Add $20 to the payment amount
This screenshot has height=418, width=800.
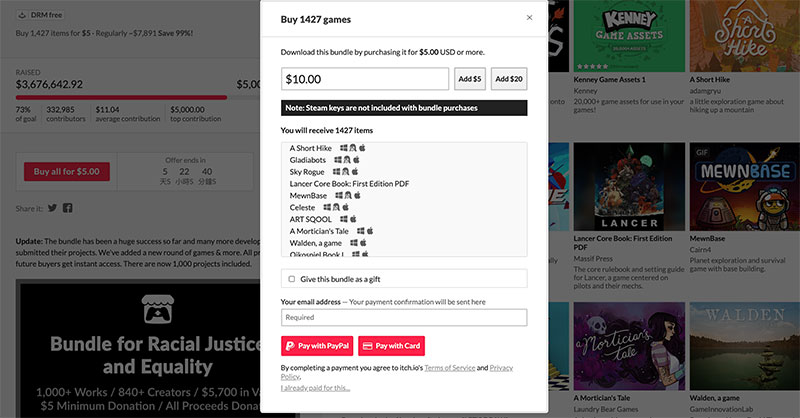click(509, 79)
